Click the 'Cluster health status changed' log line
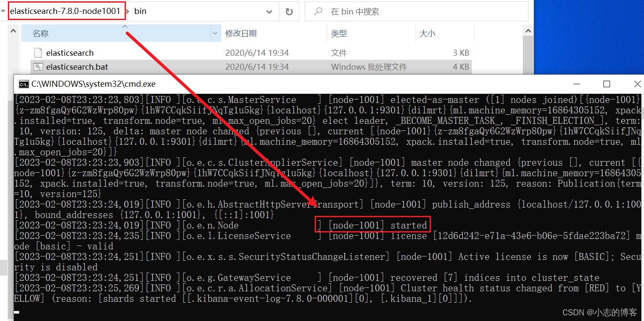The height and width of the screenshot is (321, 644). 477,288
